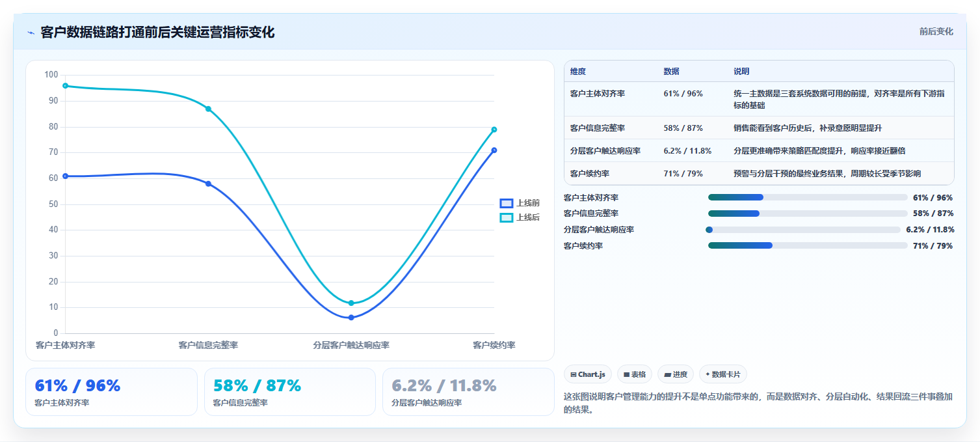Select the 客户续约率 table row label

pyautogui.click(x=590, y=173)
